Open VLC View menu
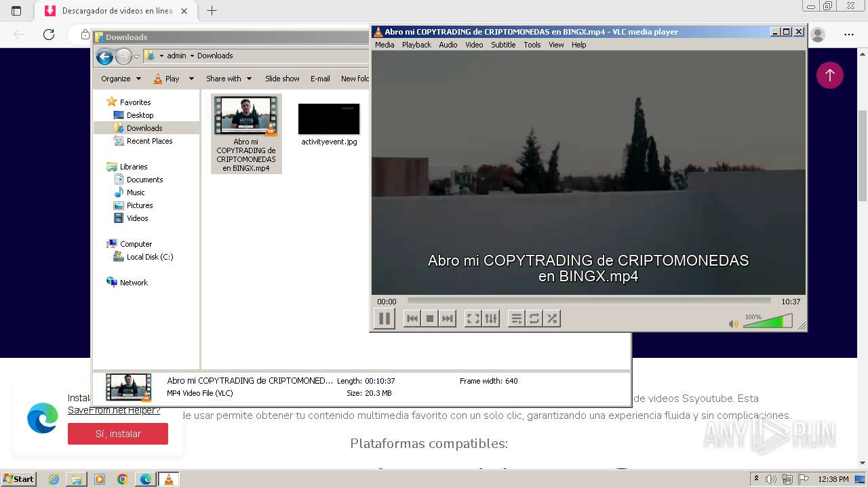The height and width of the screenshot is (488, 868). pyautogui.click(x=556, y=45)
